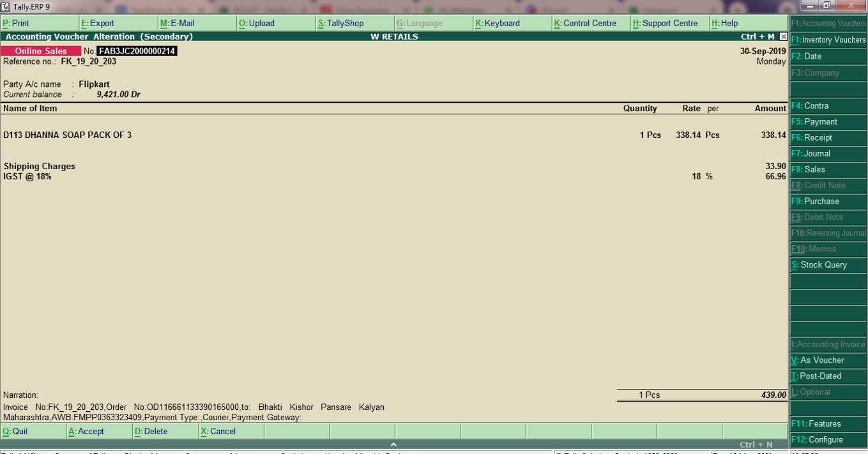Open Stock Query from side panel
Image resolution: width=868 pixels, height=454 pixels.
click(x=828, y=265)
